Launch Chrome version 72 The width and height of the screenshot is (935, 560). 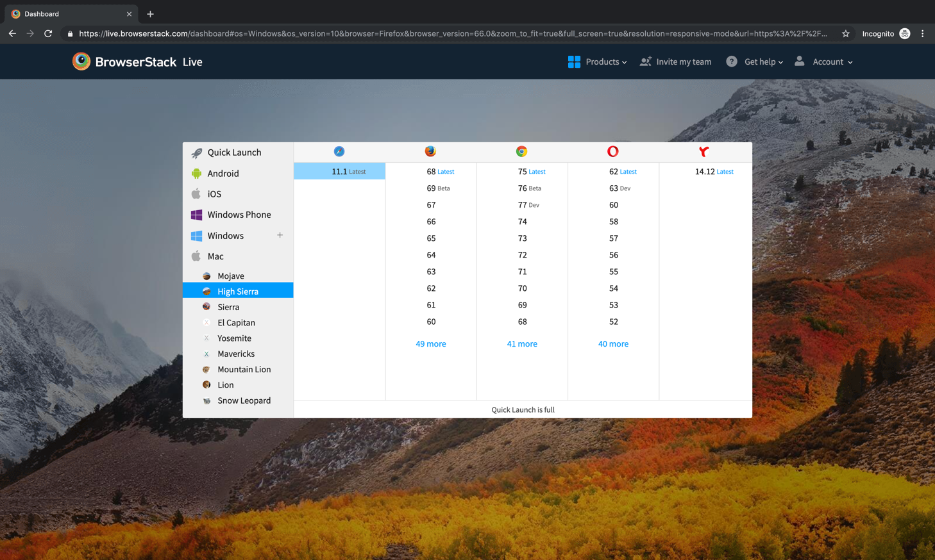pos(522,255)
